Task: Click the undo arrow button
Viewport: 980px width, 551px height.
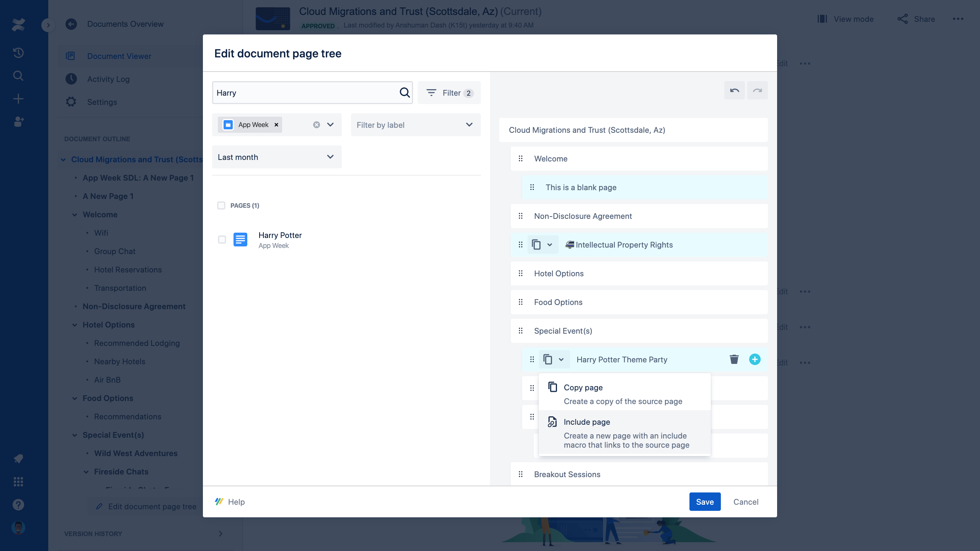Action: [x=734, y=91]
